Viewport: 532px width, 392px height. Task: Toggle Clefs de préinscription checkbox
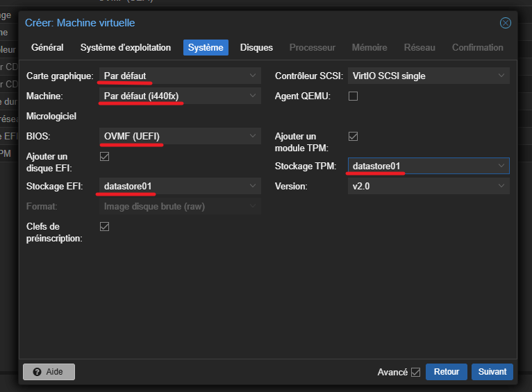pos(104,227)
